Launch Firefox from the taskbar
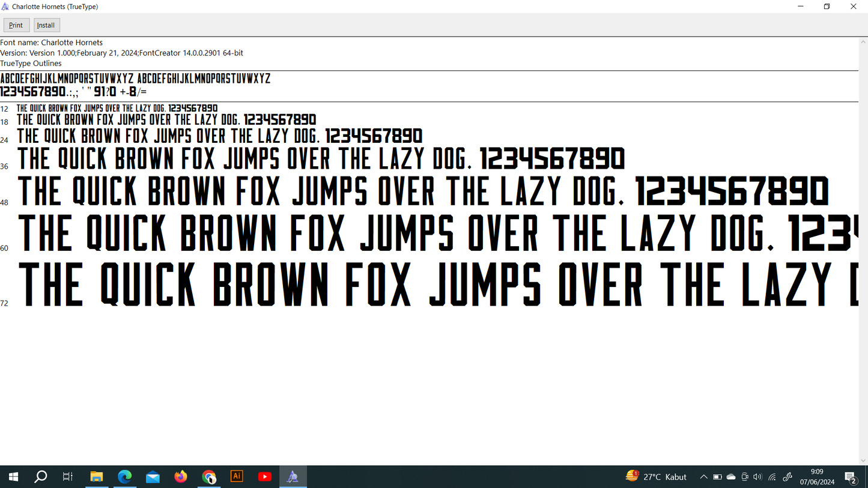Image resolution: width=868 pixels, height=488 pixels. click(181, 477)
